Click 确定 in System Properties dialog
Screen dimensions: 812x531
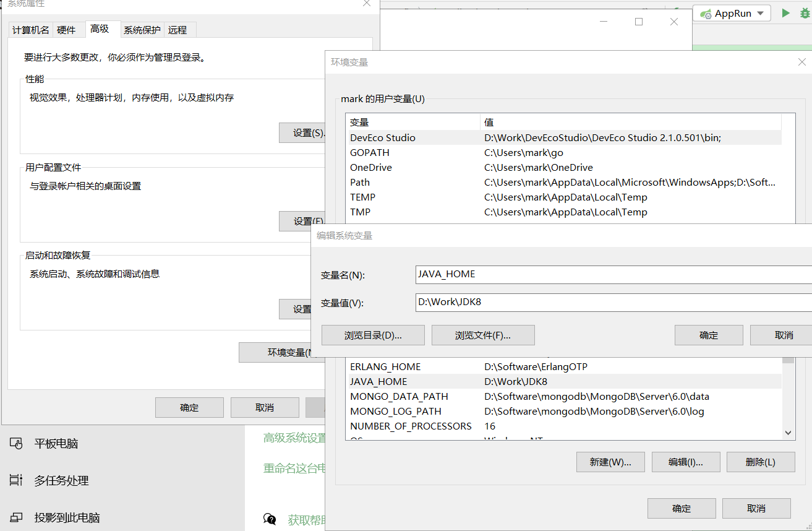tap(189, 407)
